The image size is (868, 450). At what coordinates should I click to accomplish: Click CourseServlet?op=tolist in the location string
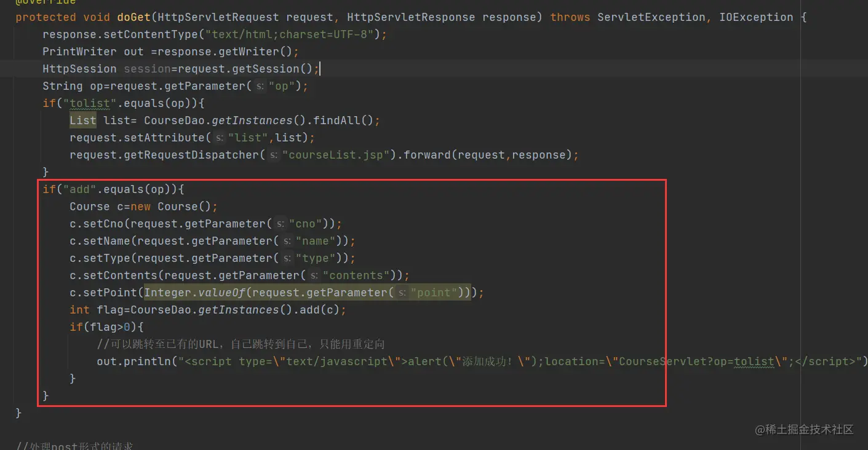[x=696, y=361]
